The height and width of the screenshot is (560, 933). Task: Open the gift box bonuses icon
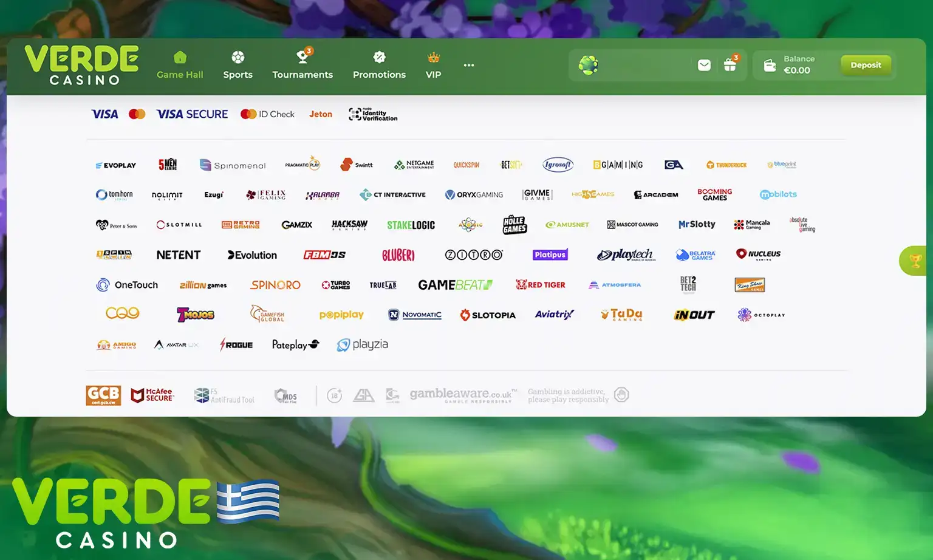coord(730,64)
